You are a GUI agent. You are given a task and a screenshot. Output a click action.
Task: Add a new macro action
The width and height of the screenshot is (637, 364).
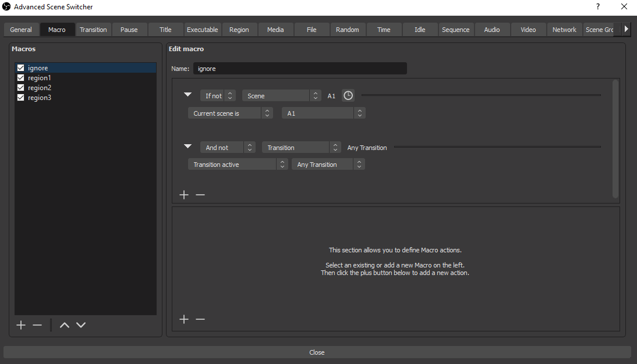coord(184,319)
